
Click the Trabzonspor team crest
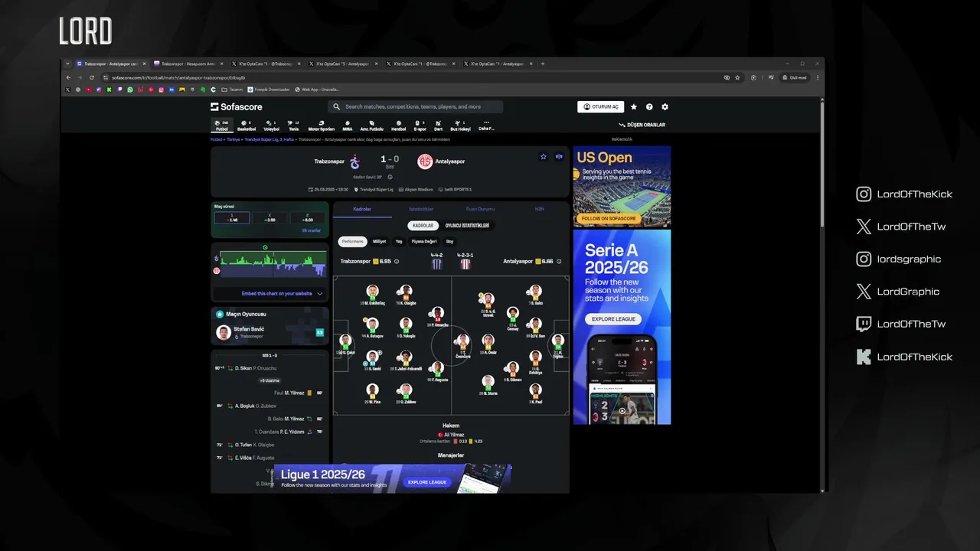click(354, 161)
